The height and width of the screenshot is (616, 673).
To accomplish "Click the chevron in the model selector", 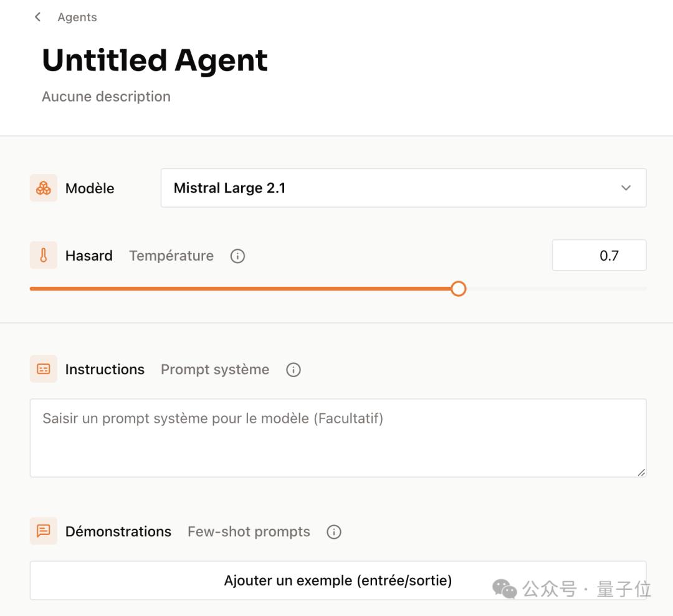I will pos(625,188).
